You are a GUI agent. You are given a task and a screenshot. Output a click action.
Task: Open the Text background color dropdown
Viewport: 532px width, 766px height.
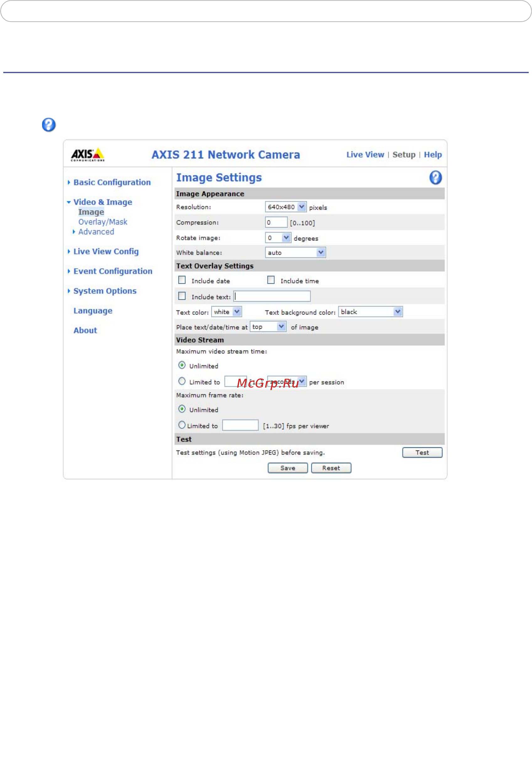click(x=370, y=312)
